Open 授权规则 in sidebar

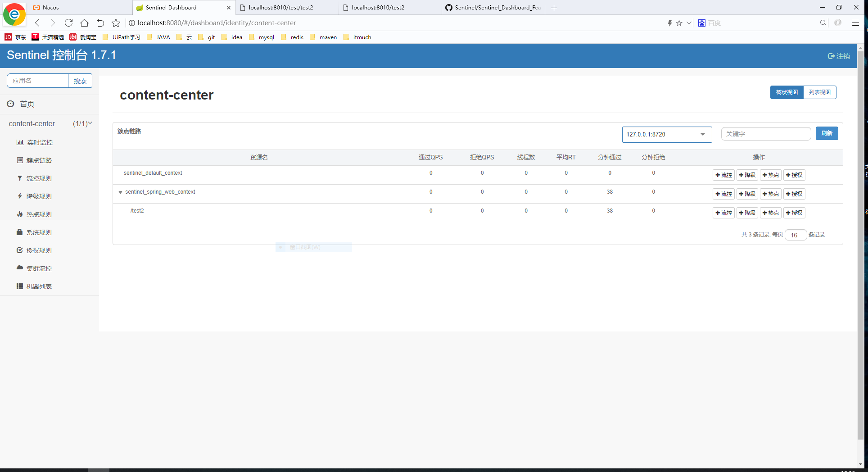(x=34, y=250)
